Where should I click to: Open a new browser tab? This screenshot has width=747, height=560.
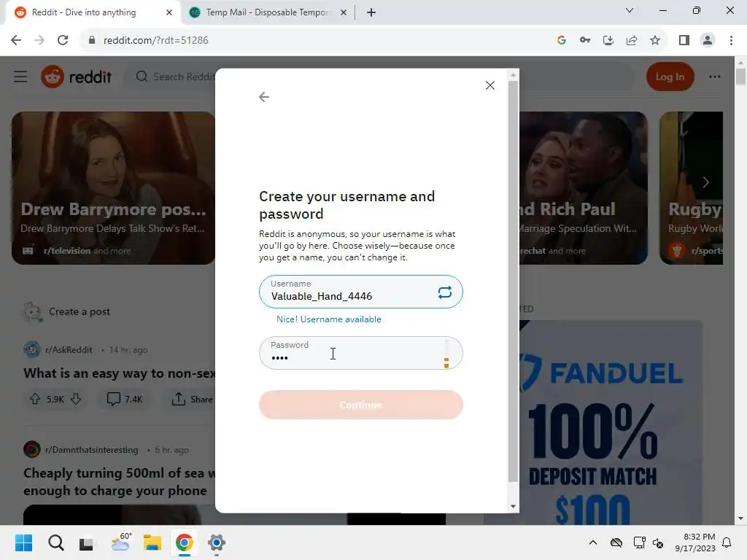[371, 12]
